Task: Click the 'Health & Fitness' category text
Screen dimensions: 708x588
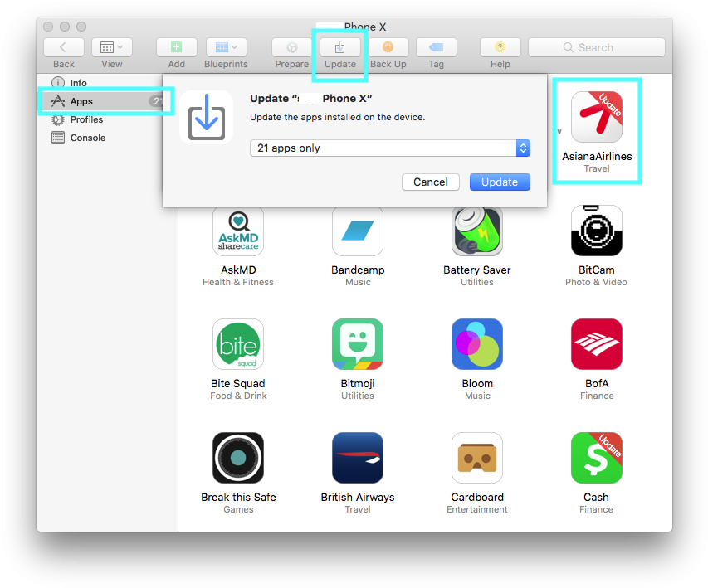Action: pyautogui.click(x=238, y=282)
